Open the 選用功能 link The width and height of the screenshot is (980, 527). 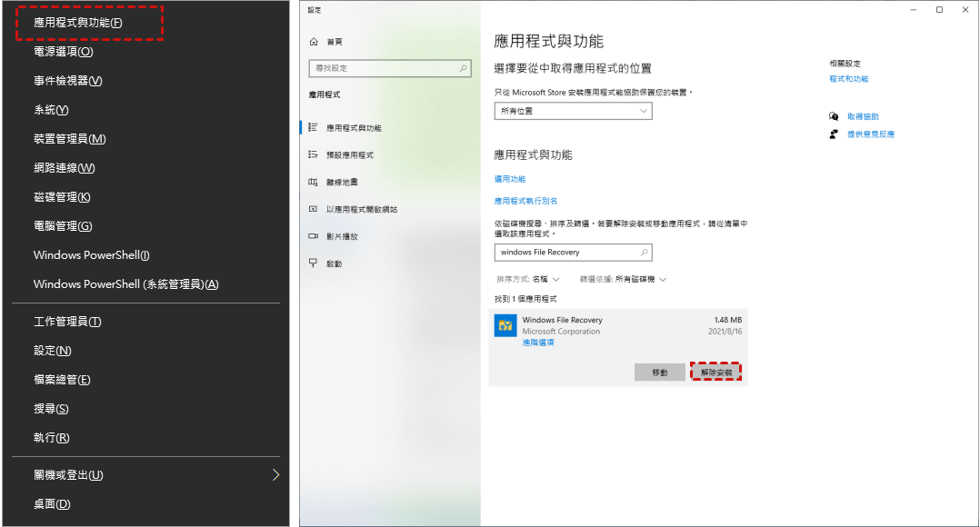(510, 179)
